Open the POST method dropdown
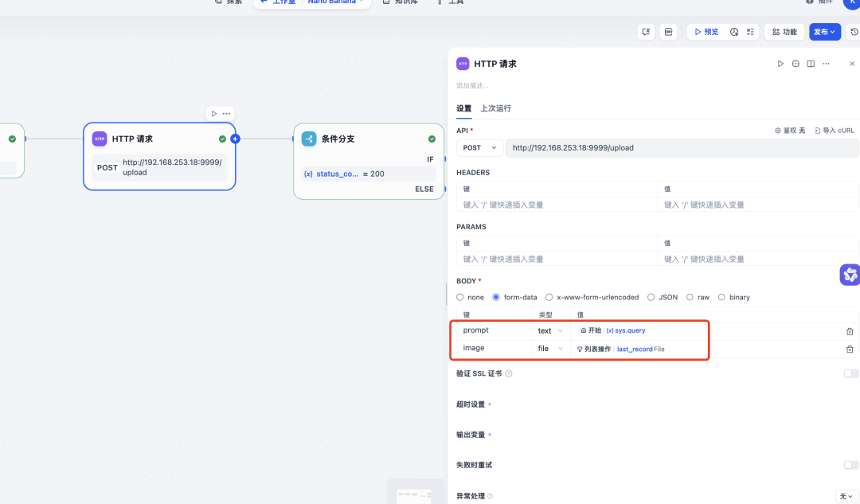 pos(479,147)
